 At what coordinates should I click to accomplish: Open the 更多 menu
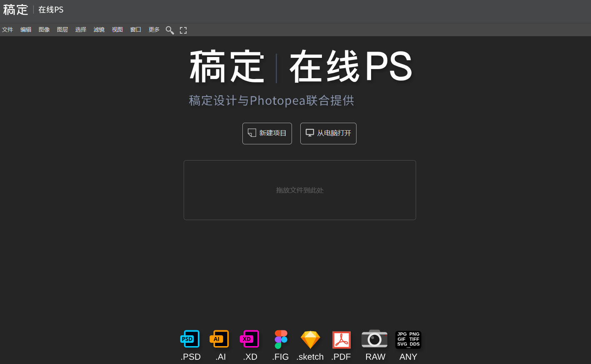[x=154, y=30]
